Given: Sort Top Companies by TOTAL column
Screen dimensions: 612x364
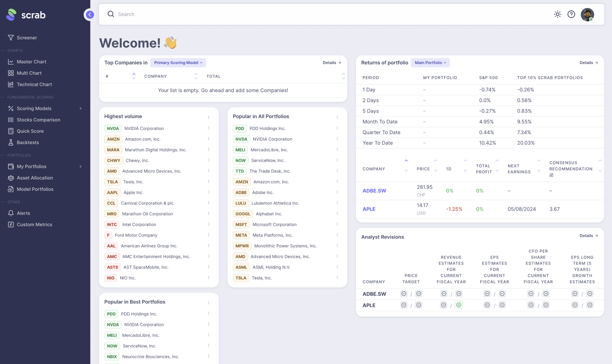Looking at the screenshot, I should click(x=343, y=76).
